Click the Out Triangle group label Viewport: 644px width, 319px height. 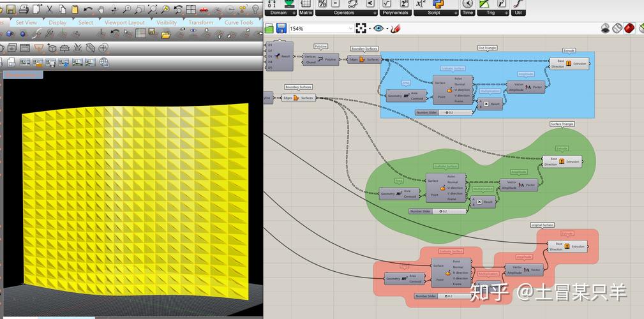(x=488, y=48)
